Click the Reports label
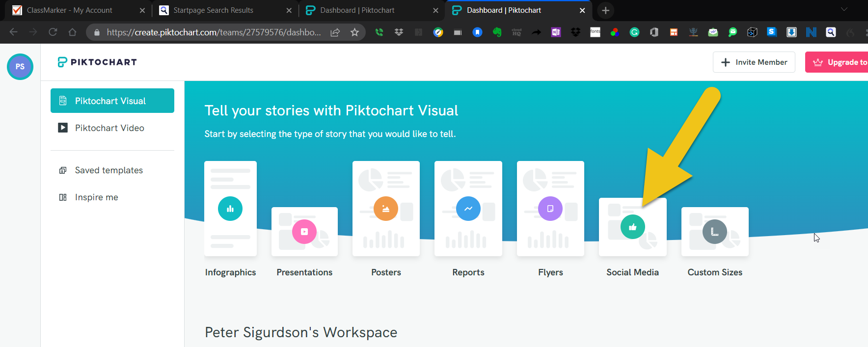Screen dimensions: 868x347 click(x=468, y=272)
